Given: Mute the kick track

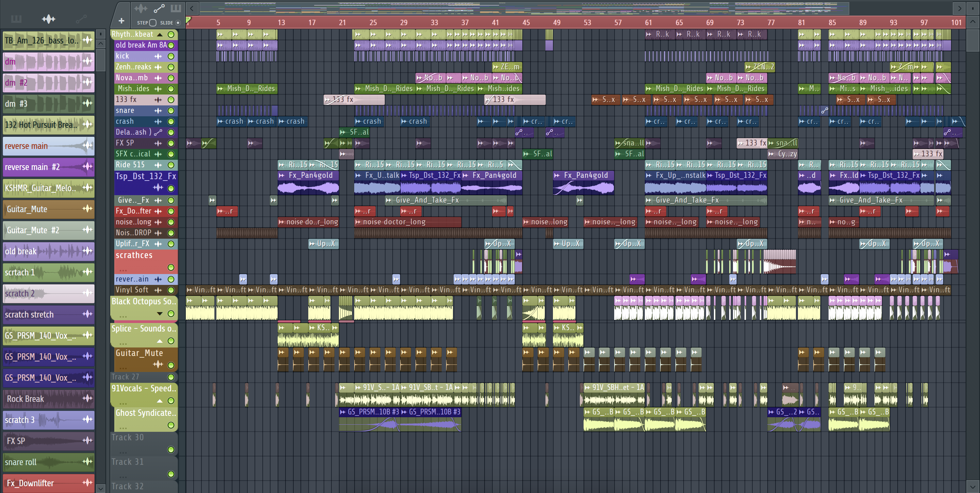Looking at the screenshot, I should [x=171, y=56].
